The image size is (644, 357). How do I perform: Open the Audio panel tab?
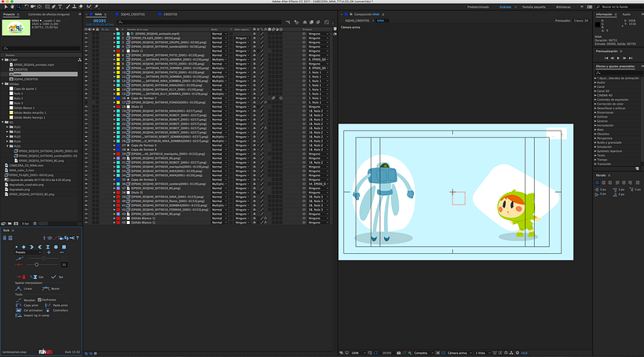click(626, 13)
